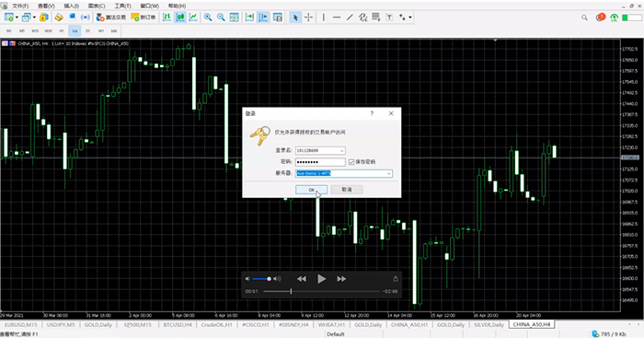Click the 785 / 9 Kb status icon

click(595, 334)
